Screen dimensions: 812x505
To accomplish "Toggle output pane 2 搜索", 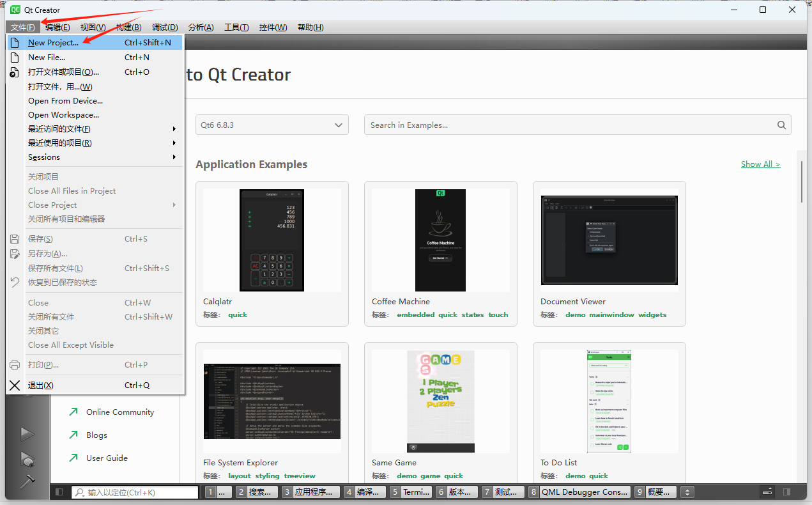I will [256, 492].
